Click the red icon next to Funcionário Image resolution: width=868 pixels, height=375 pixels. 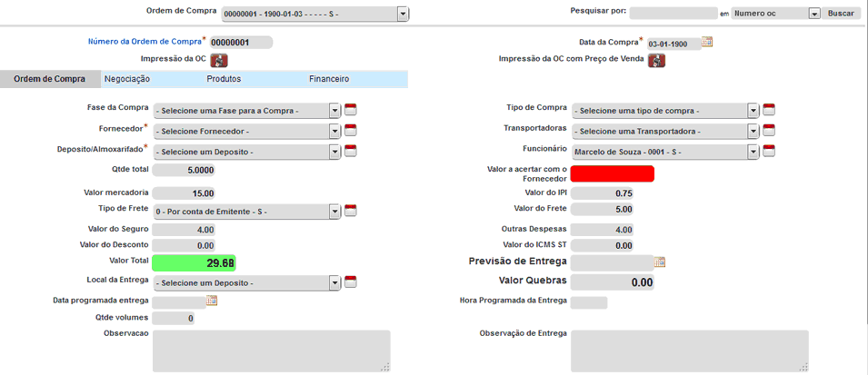(x=769, y=150)
